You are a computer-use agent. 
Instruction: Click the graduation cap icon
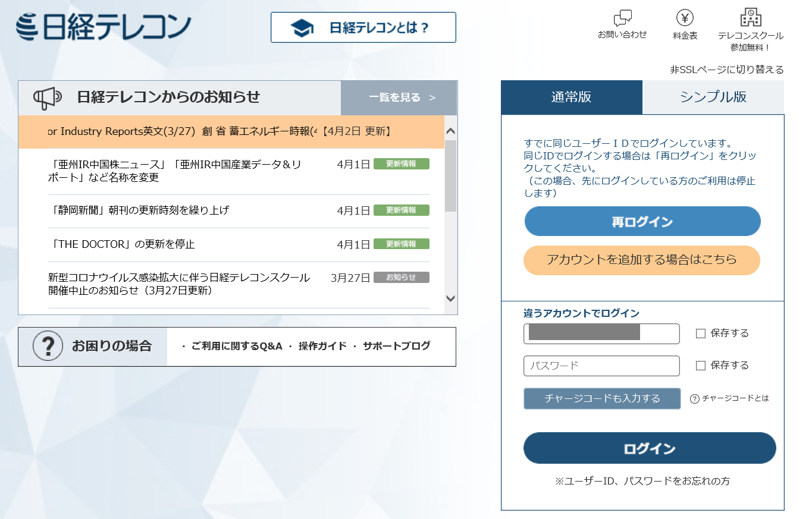(302, 28)
